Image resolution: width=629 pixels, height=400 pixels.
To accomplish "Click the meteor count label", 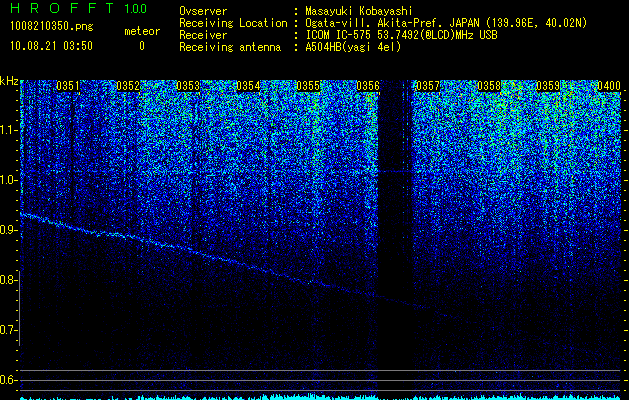I will [x=142, y=31].
